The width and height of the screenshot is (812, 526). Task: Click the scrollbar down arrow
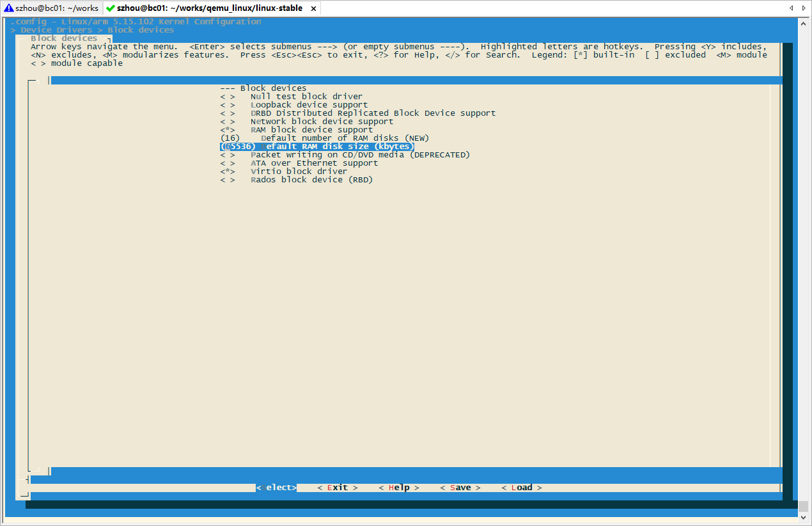pyautogui.click(x=803, y=517)
